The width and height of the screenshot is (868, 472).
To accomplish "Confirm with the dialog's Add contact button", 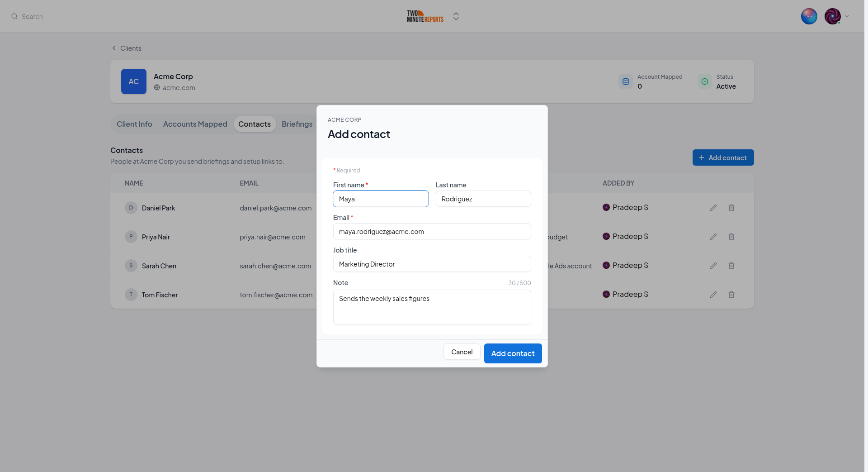I will point(513,353).
